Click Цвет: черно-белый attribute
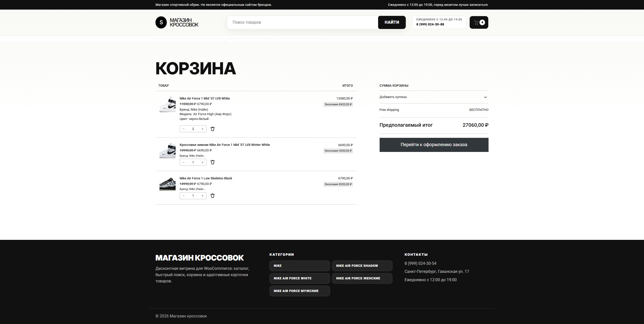The width and height of the screenshot is (644, 324). pos(194,119)
